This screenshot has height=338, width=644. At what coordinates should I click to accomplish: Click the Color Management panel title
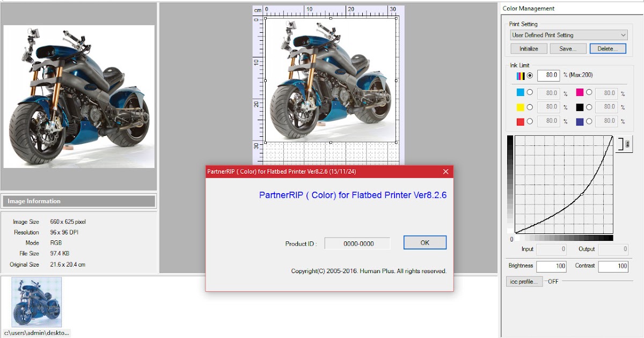(529, 9)
